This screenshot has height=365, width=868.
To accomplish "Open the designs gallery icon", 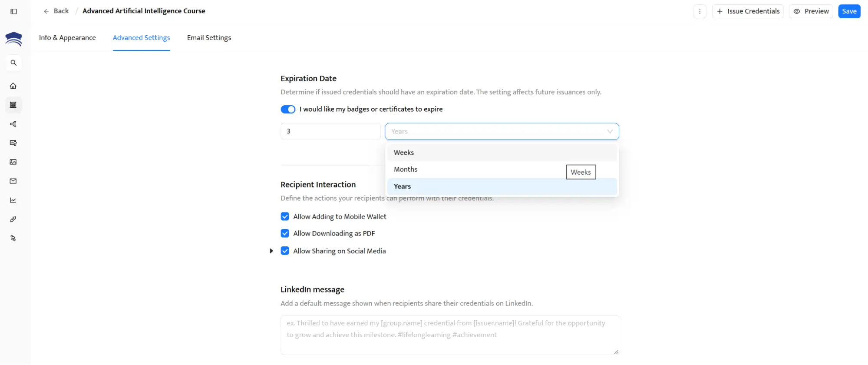I will point(13,162).
